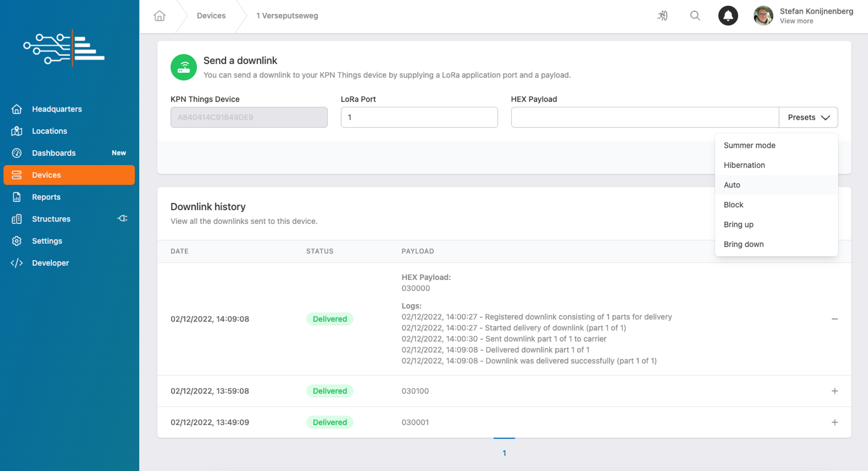The width and height of the screenshot is (868, 471).
Task: Focus the HEX Payload input field
Action: pos(644,117)
